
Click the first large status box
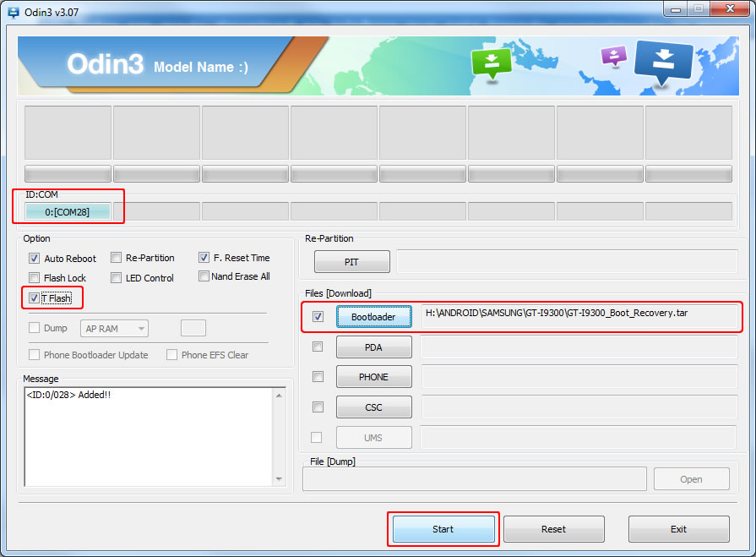68,133
